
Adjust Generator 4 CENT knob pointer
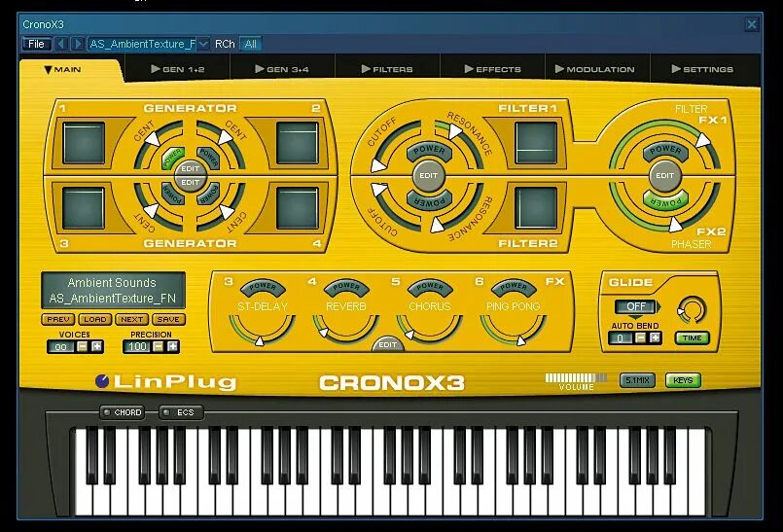click(x=228, y=212)
